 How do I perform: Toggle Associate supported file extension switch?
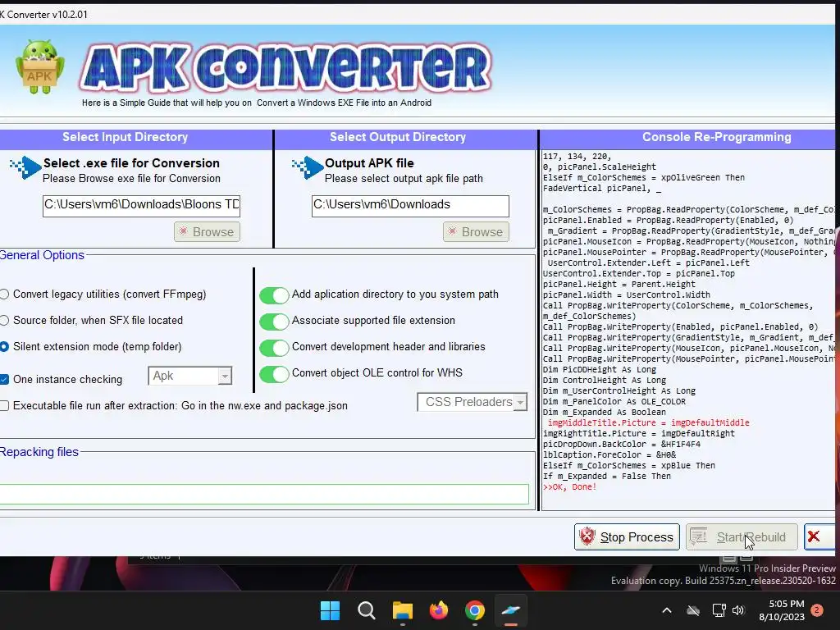(x=274, y=322)
